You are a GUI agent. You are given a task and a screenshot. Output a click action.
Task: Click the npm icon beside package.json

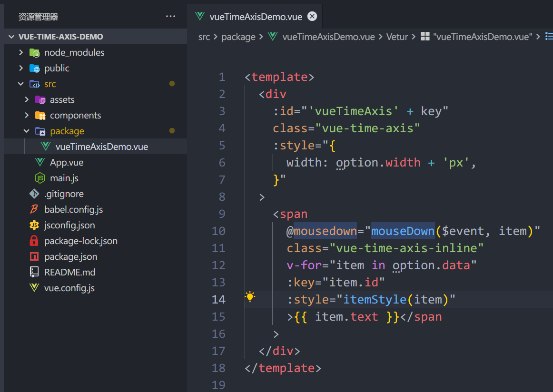34,256
